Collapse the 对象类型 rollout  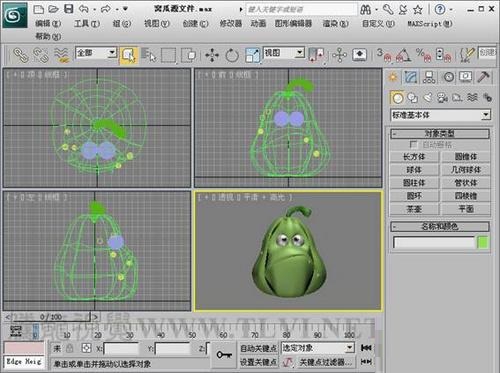(x=440, y=134)
